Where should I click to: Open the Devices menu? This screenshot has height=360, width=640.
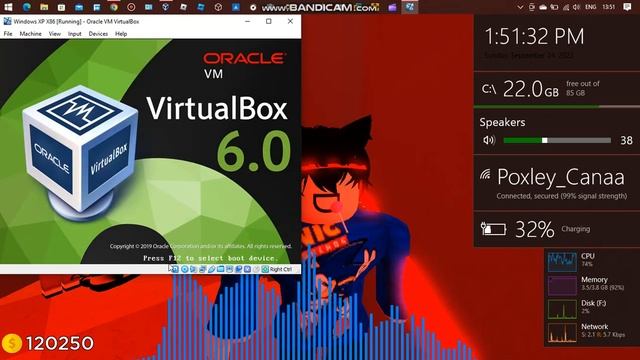98,34
